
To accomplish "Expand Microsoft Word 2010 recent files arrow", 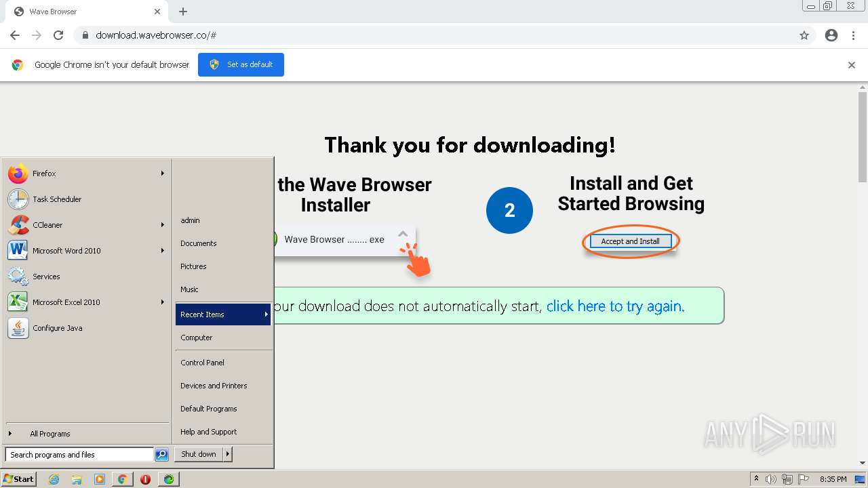I will click(x=163, y=251).
